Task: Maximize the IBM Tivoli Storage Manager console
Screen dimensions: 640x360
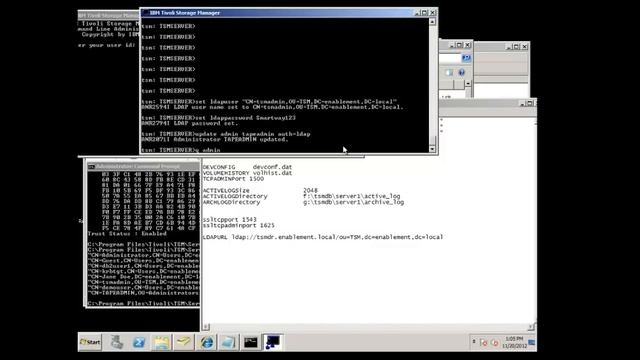Action: tap(424, 13)
